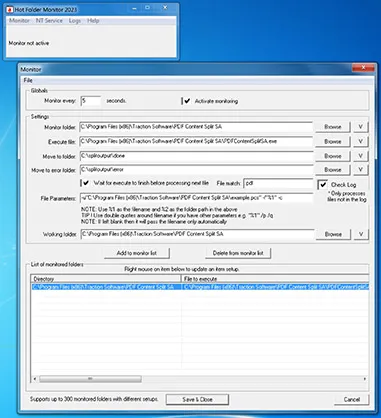Click Browse for the Move to folder
Viewport: 381px width, 418px height.
pos(333,156)
